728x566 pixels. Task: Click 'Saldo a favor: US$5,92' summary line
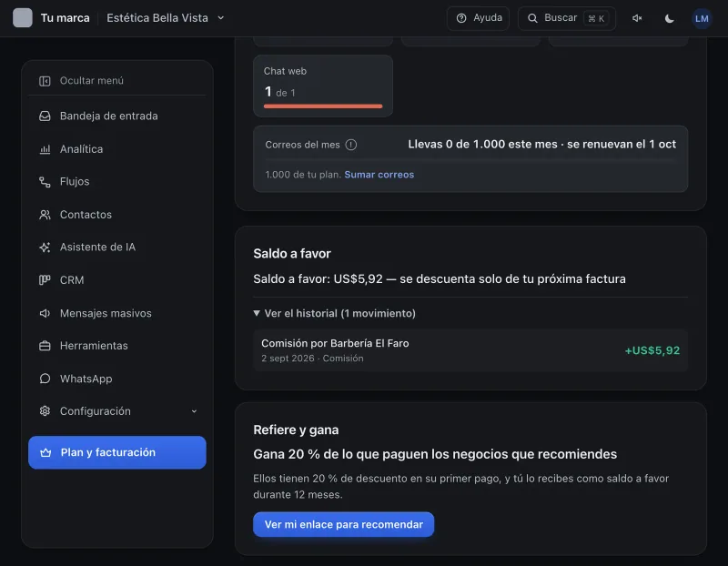coord(440,279)
